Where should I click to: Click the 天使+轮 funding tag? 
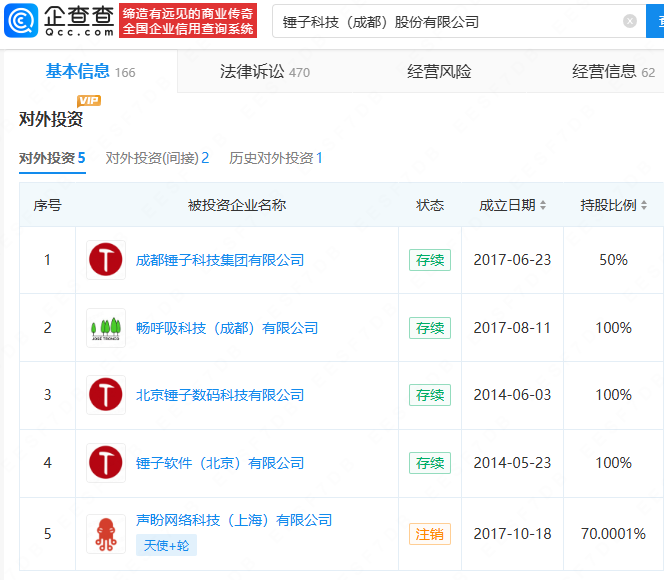pyautogui.click(x=166, y=545)
